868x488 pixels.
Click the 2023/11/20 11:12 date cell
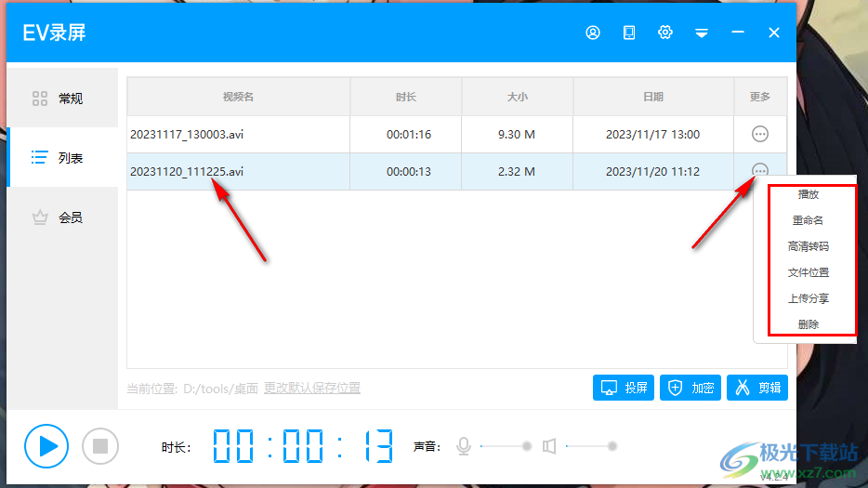pyautogui.click(x=652, y=172)
